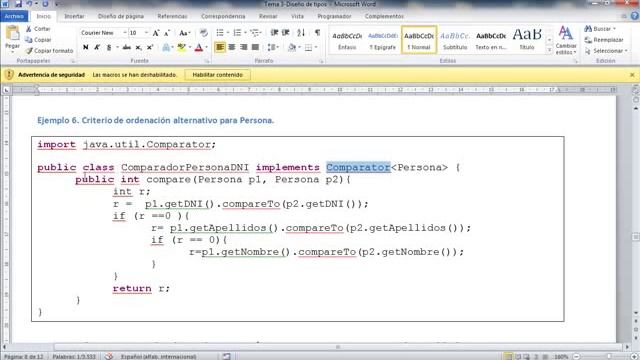Copy selection with Copiar

(x=38, y=40)
